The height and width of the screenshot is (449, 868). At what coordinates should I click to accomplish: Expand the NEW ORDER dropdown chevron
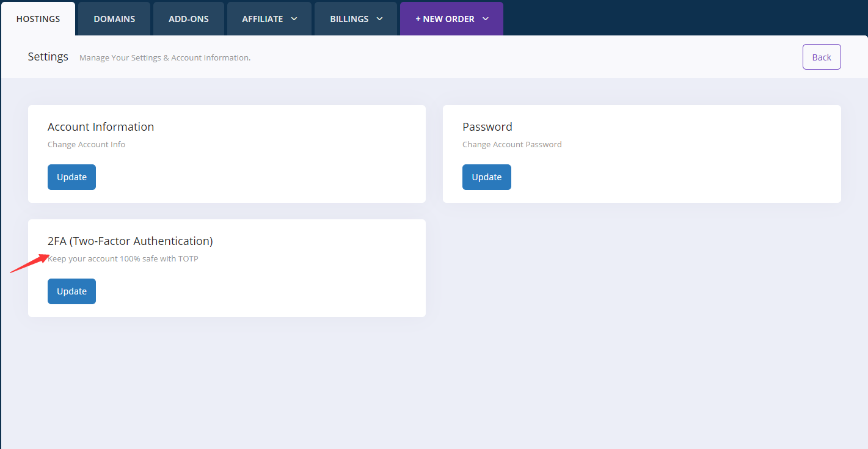(486, 19)
